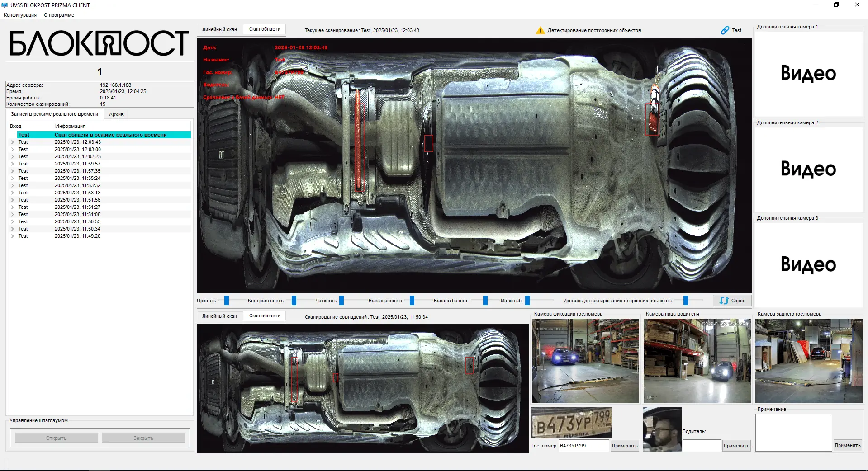
Task: Click the driver face photo thumbnail
Action: point(662,429)
